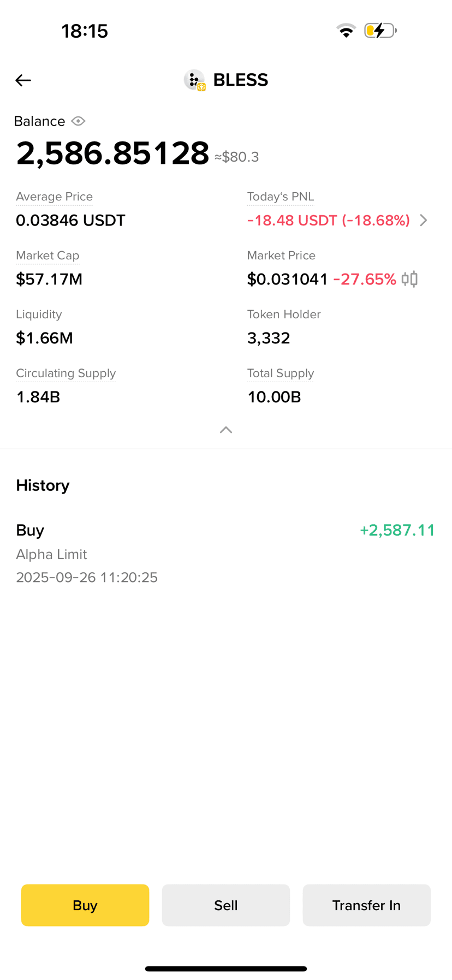Open the Alpha Limit Buy history entry
452x980 pixels.
point(226,554)
